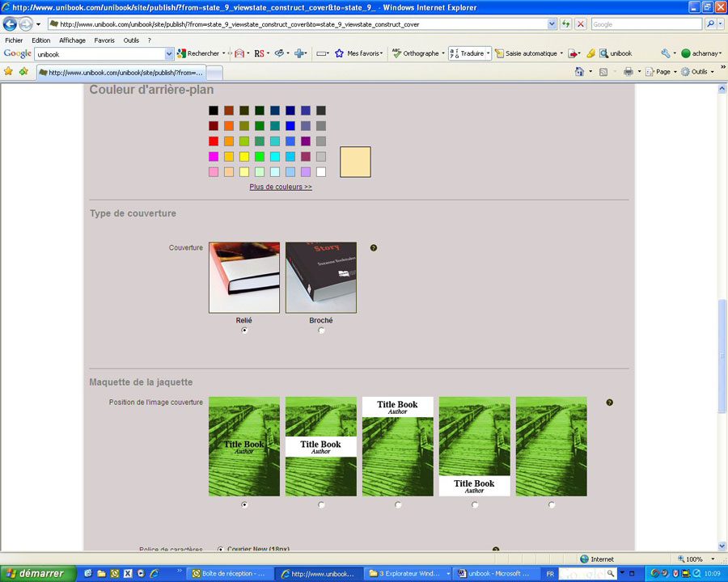This screenshot has height=582, width=728.
Task: Click the help icon beside cover image position
Action: [609, 403]
